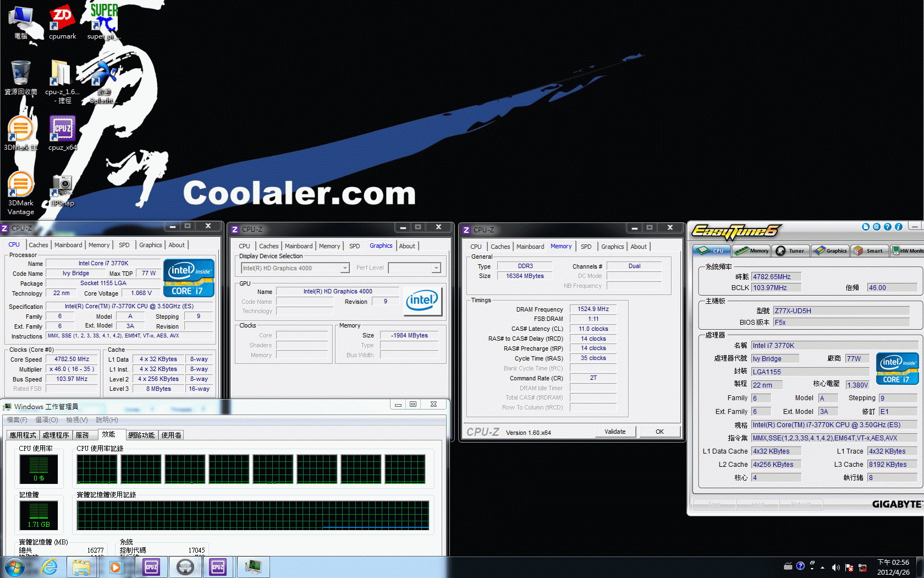This screenshot has height=578, width=924.
Task: Click Core Voltage value 1.068 V
Action: (x=141, y=293)
